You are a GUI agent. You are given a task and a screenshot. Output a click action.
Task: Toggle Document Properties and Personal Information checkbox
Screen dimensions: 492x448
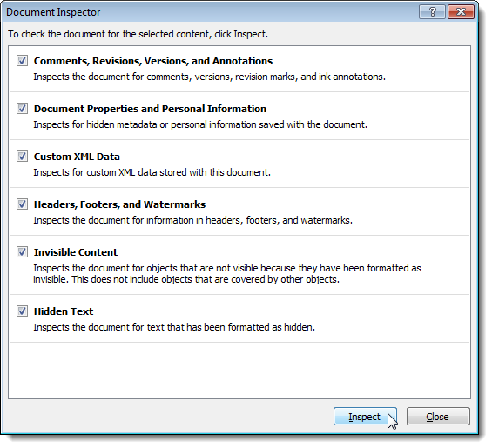(22, 109)
